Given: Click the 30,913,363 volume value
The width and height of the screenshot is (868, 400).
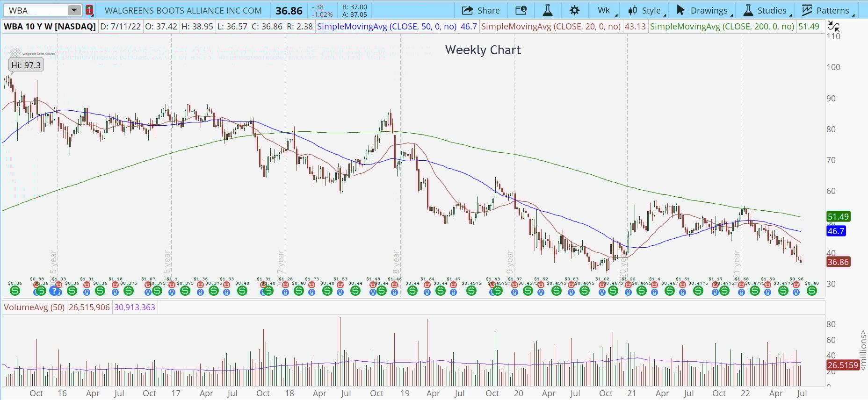Looking at the screenshot, I should click(134, 307).
